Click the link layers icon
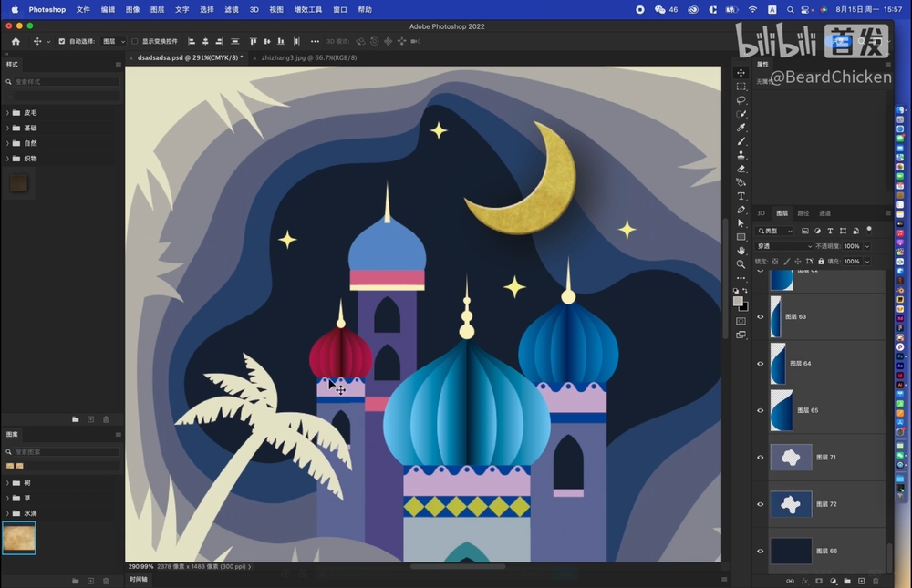912x588 pixels. point(790,581)
